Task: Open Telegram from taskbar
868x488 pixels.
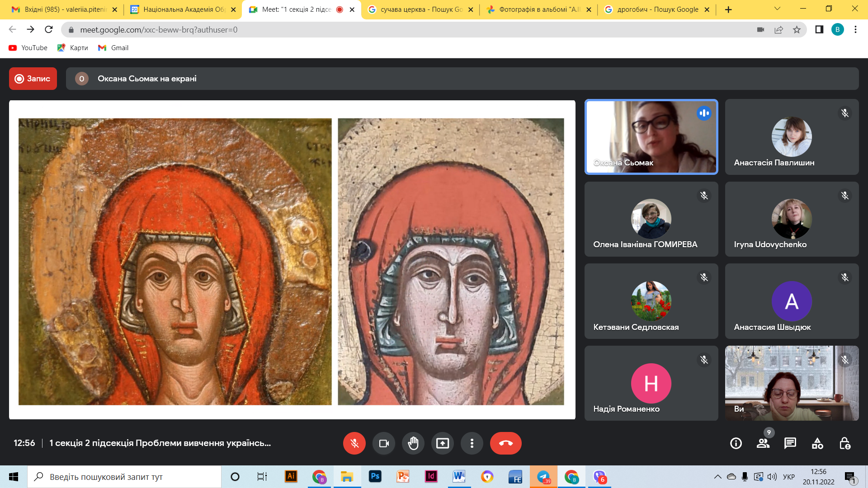Action: pyautogui.click(x=543, y=477)
